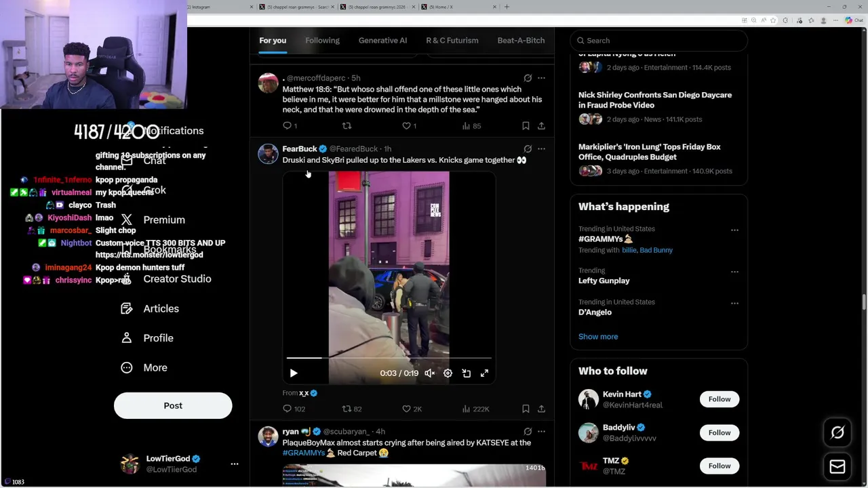Open more options for Lefty Gunplay trend
868x488 pixels.
[x=734, y=271]
